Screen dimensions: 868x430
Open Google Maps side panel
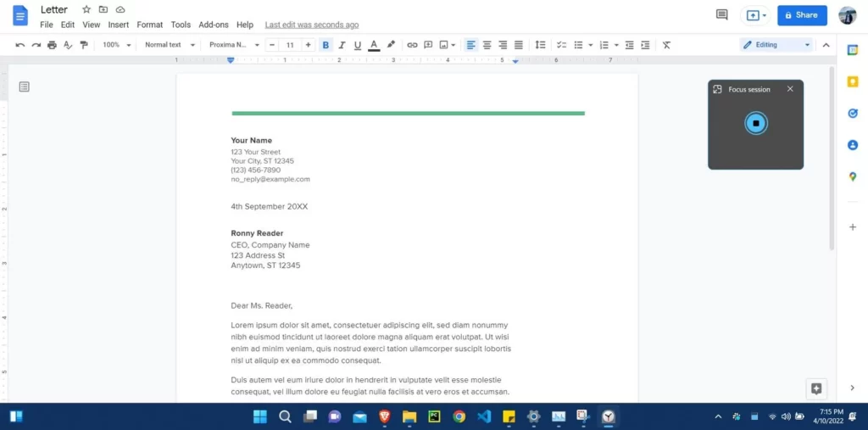click(x=853, y=176)
